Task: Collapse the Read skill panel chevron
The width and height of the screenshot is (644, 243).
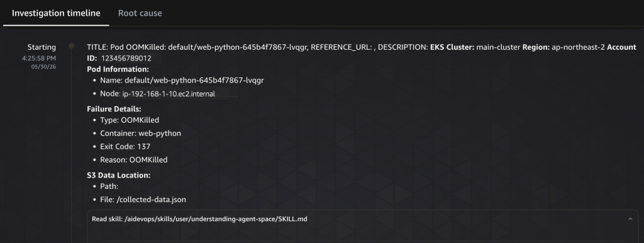Action: coord(630,218)
